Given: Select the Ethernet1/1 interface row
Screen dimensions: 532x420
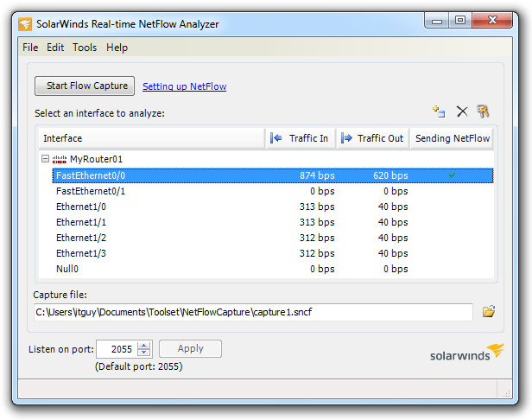Looking at the screenshot, I should (273, 222).
